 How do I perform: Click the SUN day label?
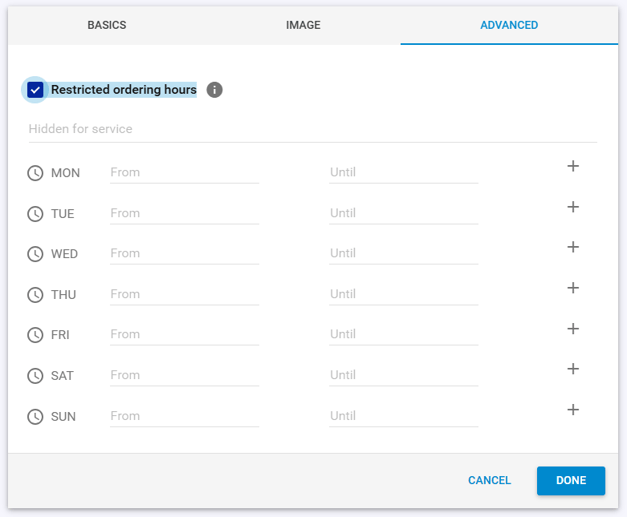(x=63, y=417)
